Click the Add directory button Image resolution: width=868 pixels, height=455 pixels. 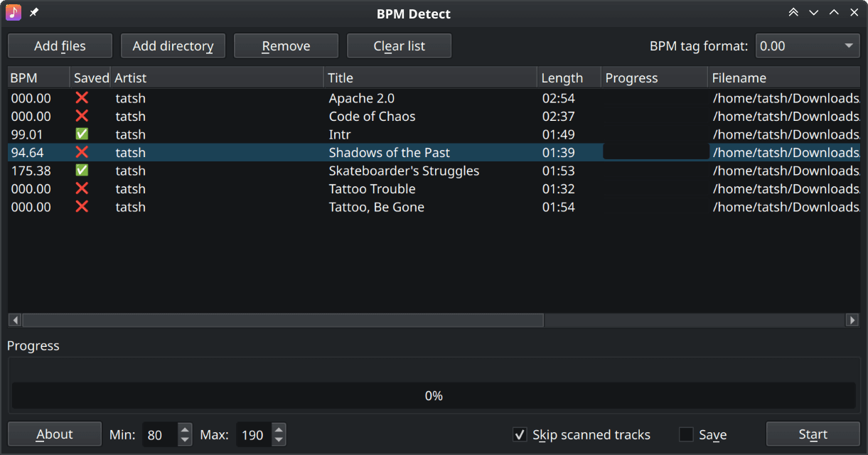click(x=173, y=46)
